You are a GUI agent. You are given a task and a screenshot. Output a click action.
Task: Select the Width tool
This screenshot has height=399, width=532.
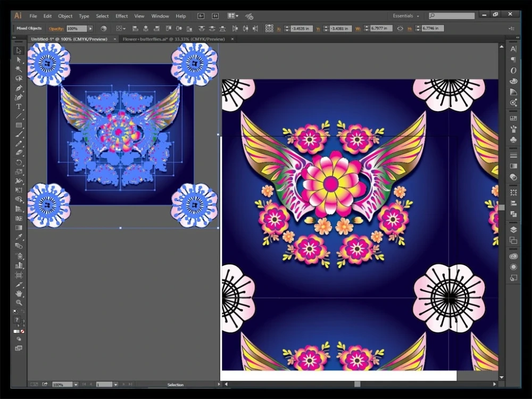(19, 181)
